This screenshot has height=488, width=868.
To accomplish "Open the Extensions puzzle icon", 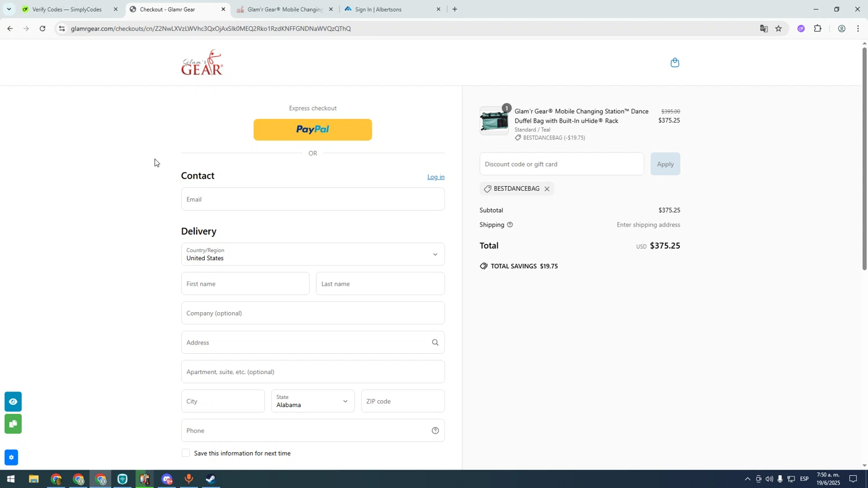I will click(818, 28).
